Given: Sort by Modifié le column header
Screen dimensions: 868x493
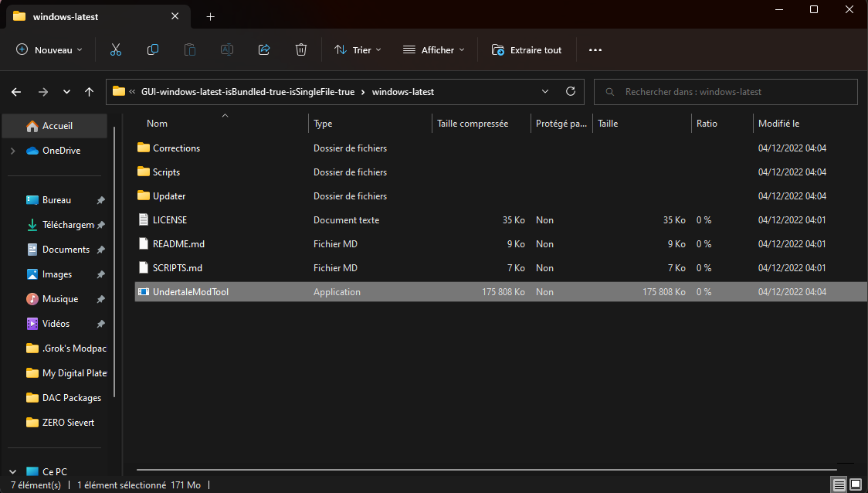Looking at the screenshot, I should (810, 124).
